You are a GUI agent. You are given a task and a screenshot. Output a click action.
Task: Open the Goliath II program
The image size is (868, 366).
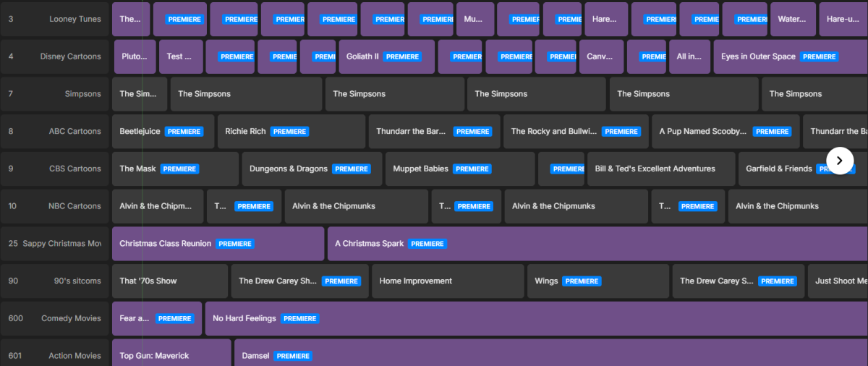386,56
